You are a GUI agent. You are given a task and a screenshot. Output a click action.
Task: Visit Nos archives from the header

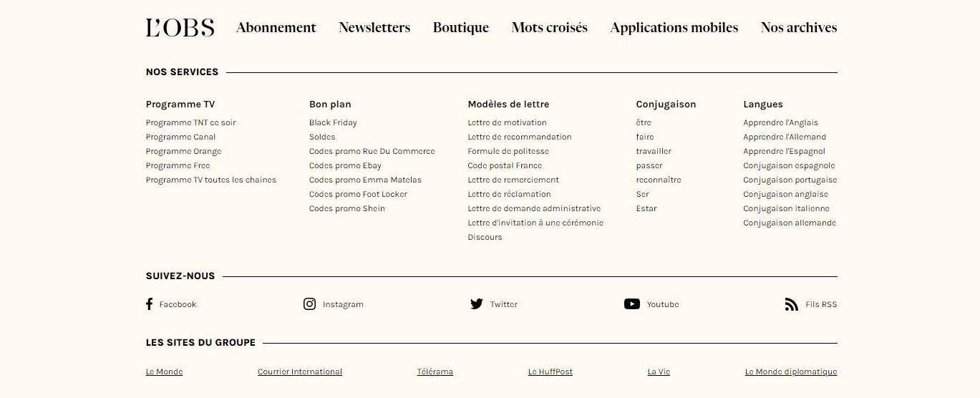coord(798,28)
